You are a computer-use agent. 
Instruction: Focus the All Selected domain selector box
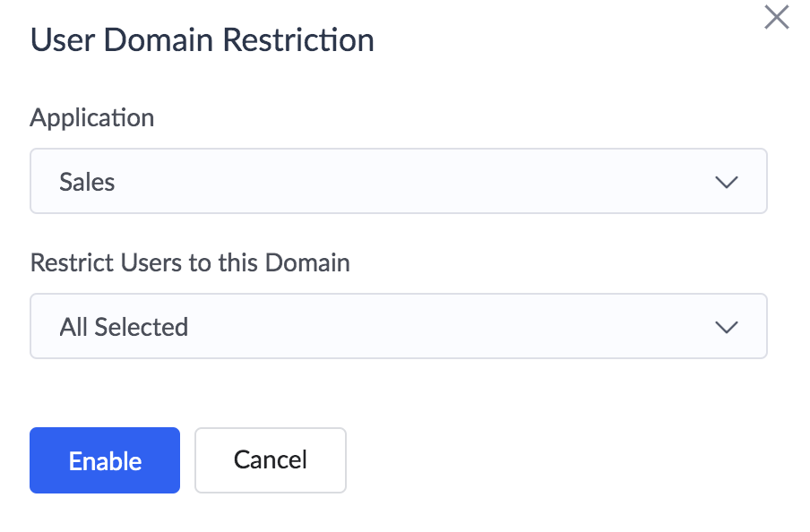pos(399,326)
